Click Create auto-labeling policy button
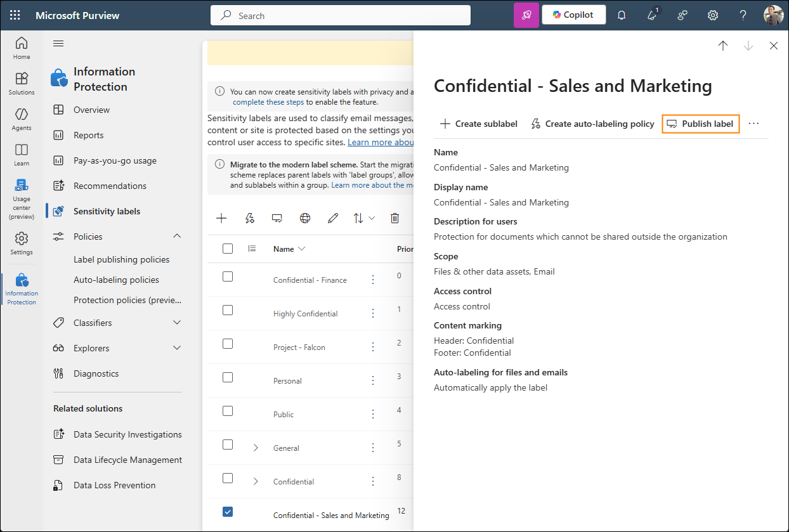 pyautogui.click(x=592, y=124)
